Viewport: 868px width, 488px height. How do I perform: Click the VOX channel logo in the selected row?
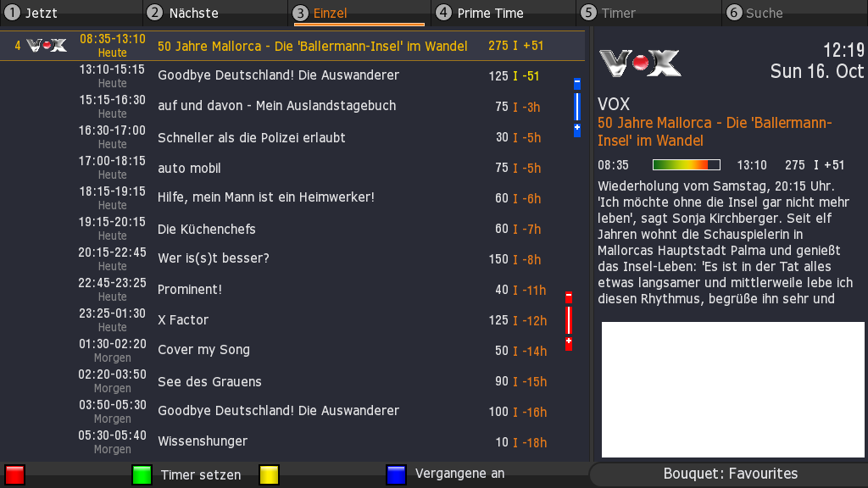click(47, 46)
